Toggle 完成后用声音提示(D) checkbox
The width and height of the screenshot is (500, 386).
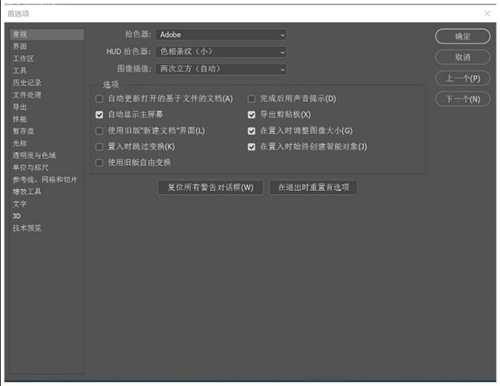[252, 99]
